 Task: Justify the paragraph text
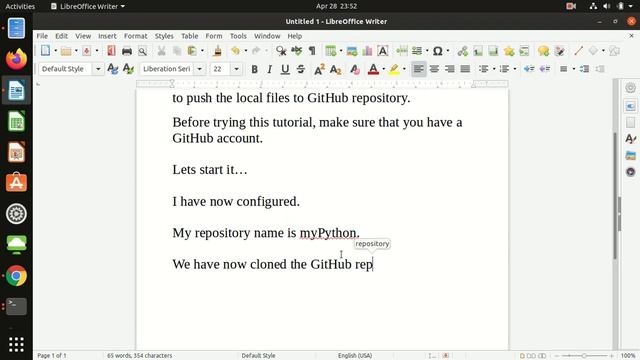coord(465,69)
